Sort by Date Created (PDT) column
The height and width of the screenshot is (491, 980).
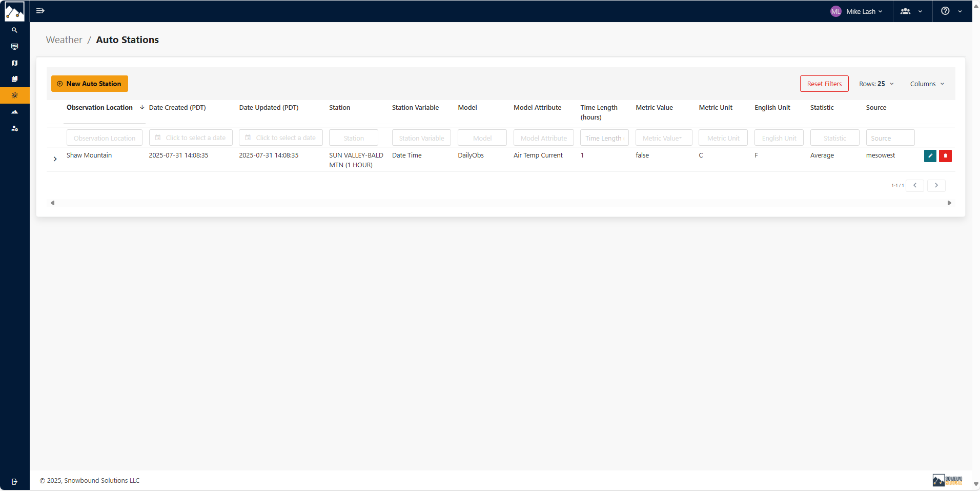point(177,107)
